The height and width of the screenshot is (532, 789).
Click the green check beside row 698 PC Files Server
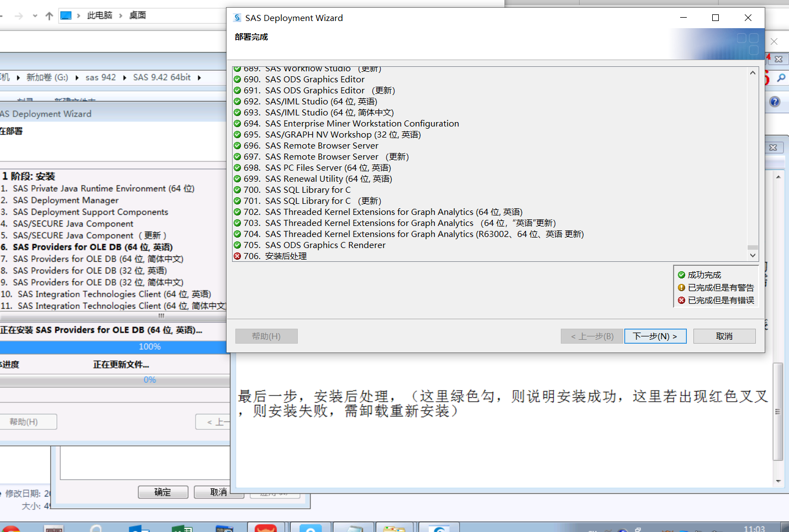tap(238, 167)
